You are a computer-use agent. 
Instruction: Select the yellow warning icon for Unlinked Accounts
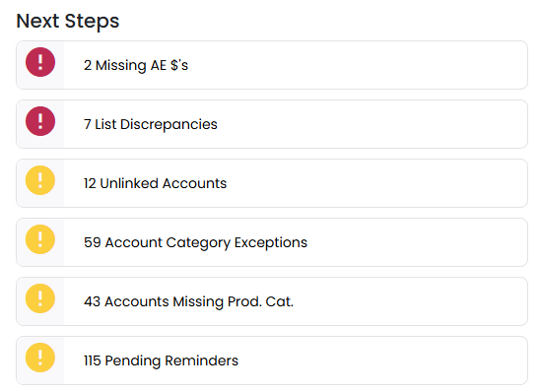(40, 180)
